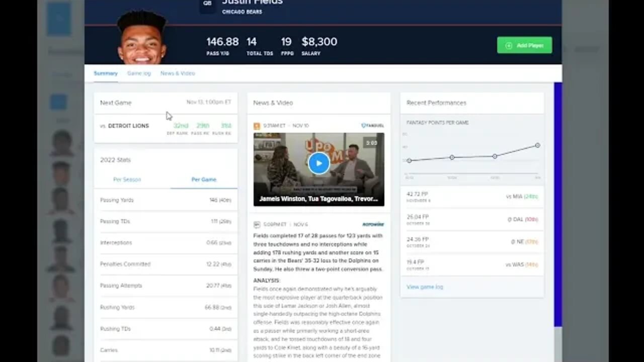The width and height of the screenshot is (644, 362).
Task: Click the Passing Attempts stat row
Action: 166,286
